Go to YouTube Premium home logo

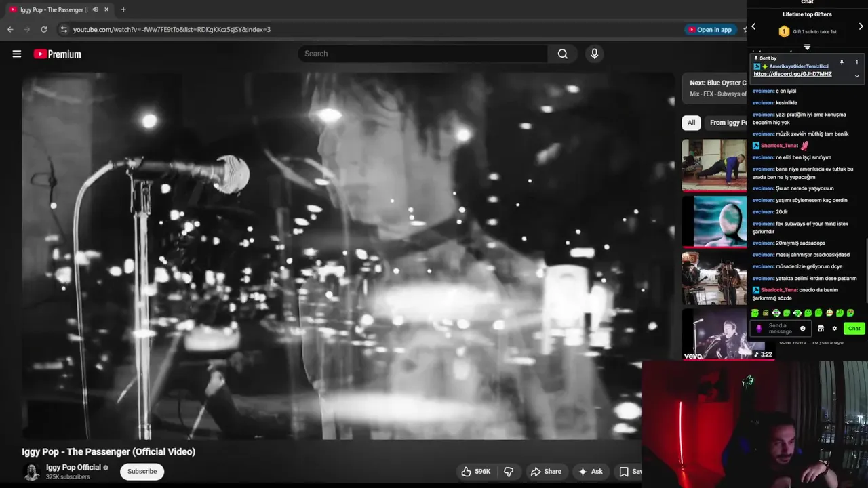pyautogui.click(x=58, y=54)
